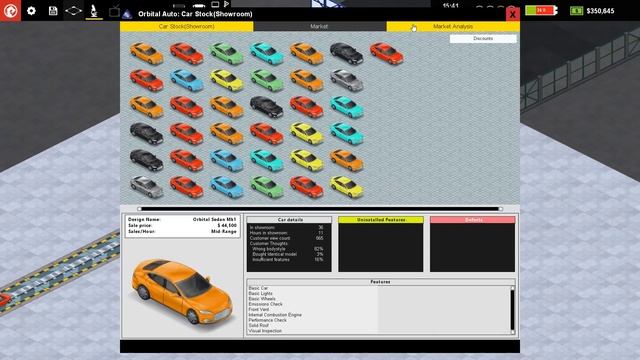Select the silver car in the bottom row

147,187
